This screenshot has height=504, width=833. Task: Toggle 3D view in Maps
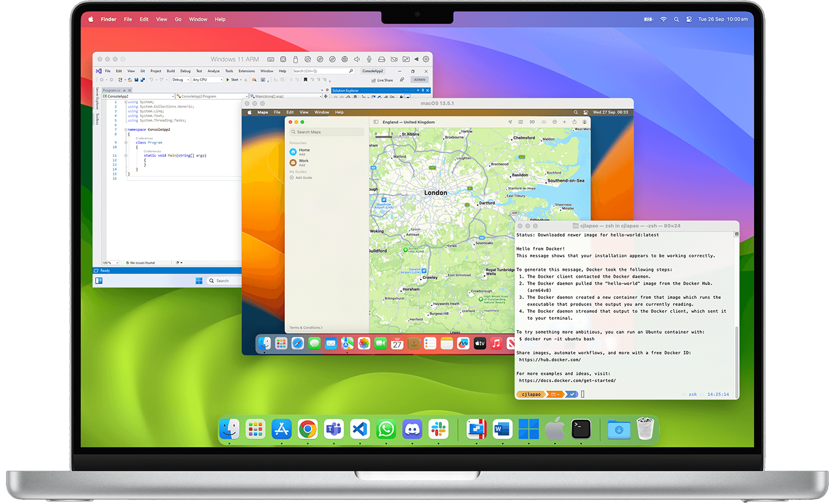[532, 122]
